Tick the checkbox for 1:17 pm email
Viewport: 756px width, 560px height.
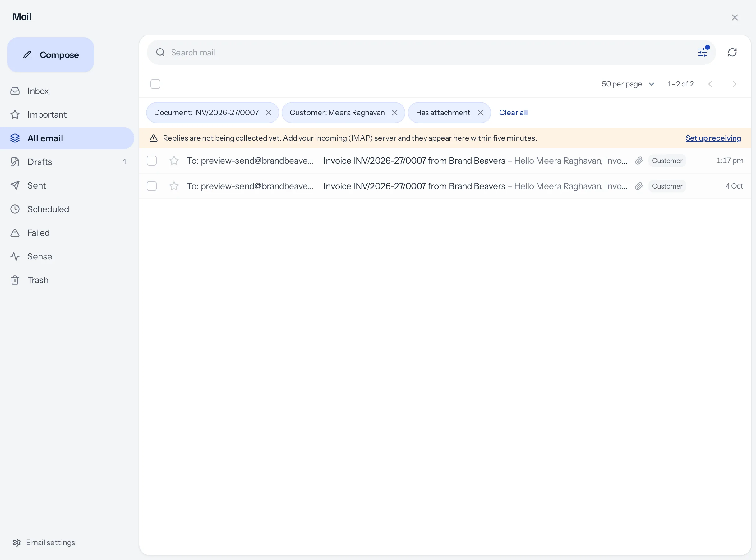point(151,160)
